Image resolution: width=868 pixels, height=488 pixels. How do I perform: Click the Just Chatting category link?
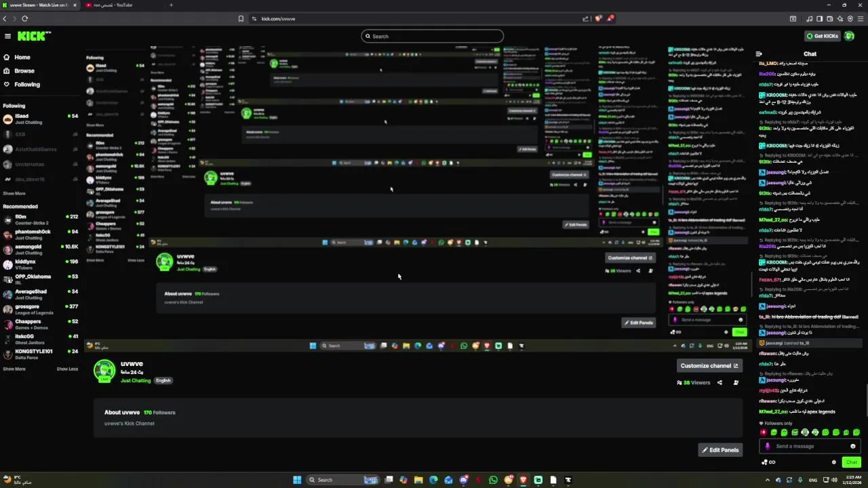pos(136,380)
